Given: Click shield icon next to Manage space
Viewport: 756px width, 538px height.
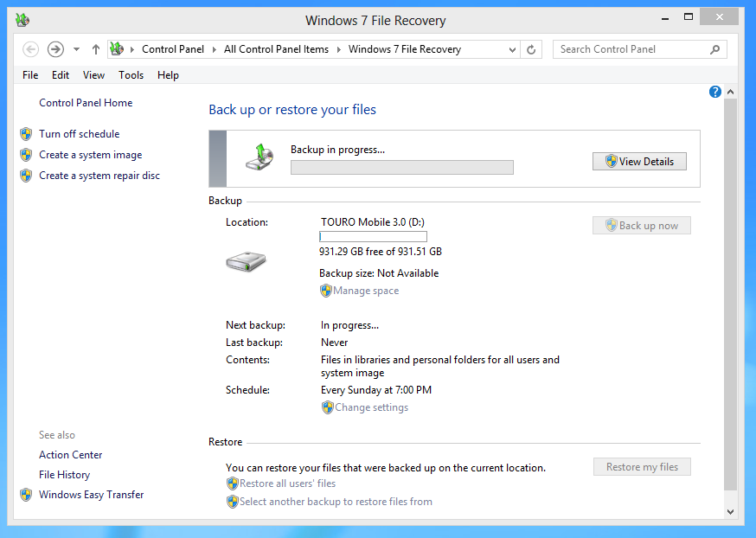Looking at the screenshot, I should click(326, 291).
